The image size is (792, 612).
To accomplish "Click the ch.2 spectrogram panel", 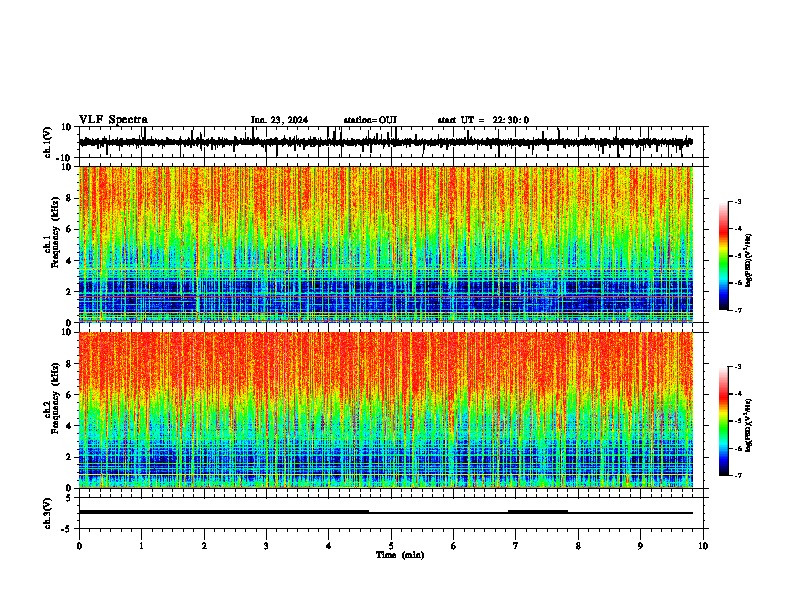I will click(x=386, y=410).
